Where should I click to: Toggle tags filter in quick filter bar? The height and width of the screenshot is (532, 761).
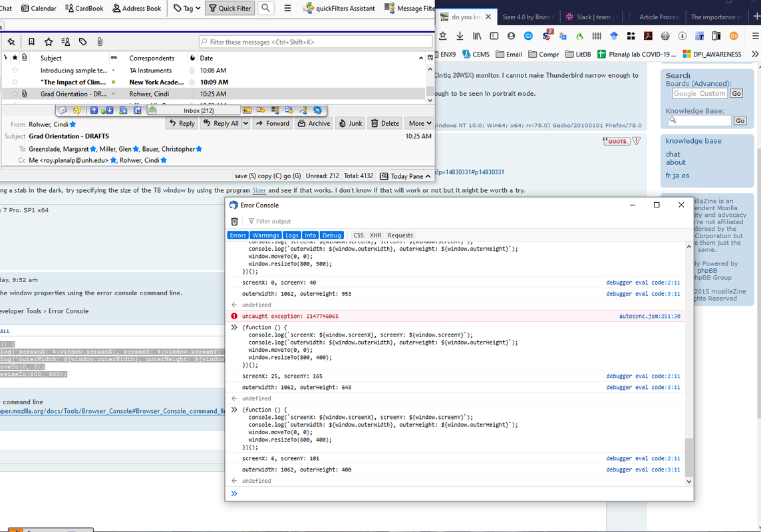[x=82, y=42]
